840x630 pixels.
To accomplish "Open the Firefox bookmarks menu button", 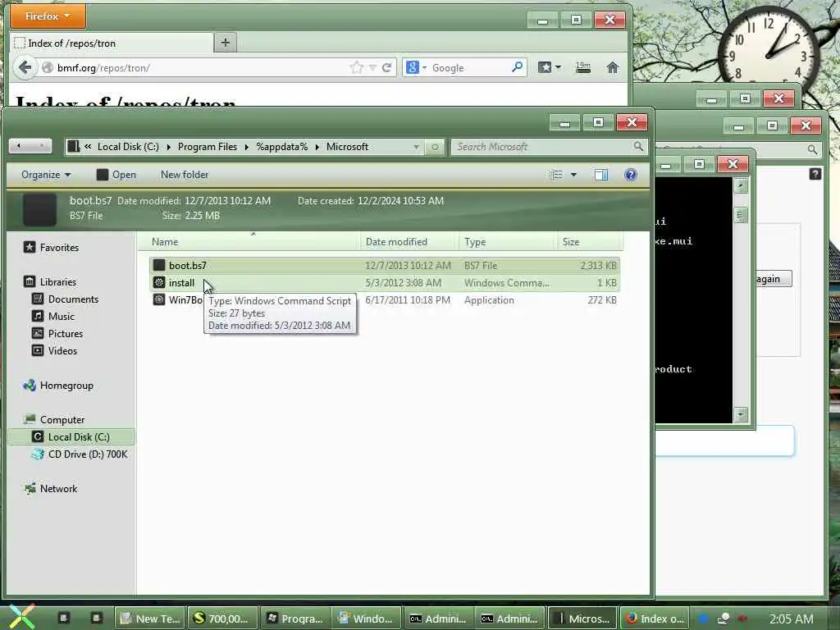I will 549,67.
